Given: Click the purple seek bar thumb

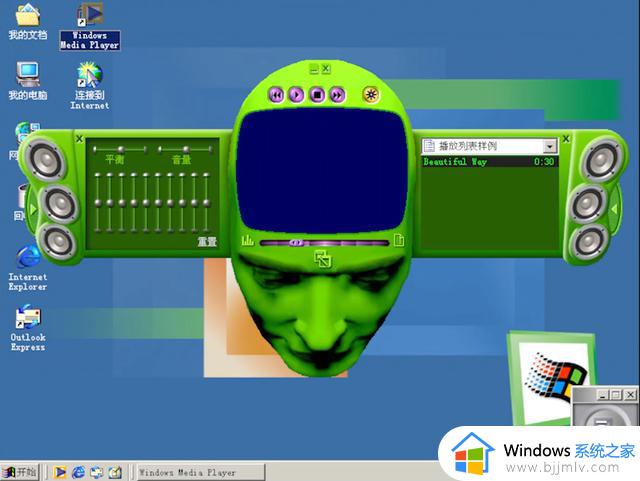Looking at the screenshot, I should [297, 243].
